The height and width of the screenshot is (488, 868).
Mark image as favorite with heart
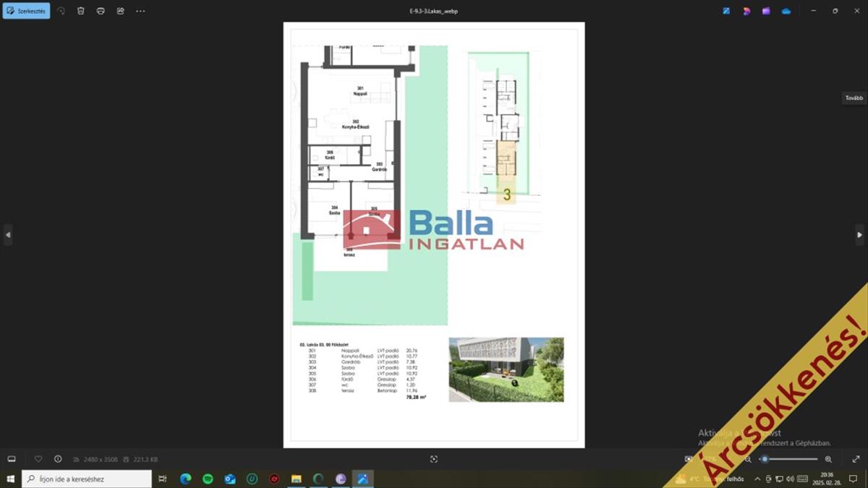[38, 459]
